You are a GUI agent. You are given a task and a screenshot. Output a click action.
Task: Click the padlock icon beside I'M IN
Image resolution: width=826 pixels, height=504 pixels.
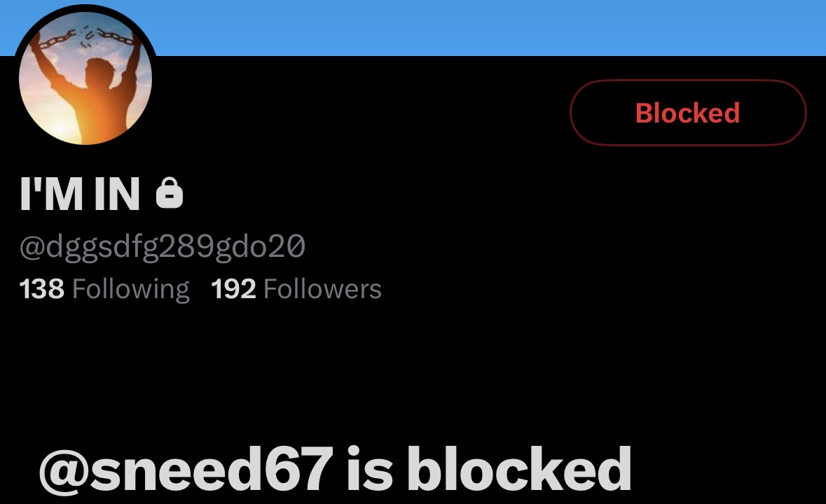[x=170, y=194]
